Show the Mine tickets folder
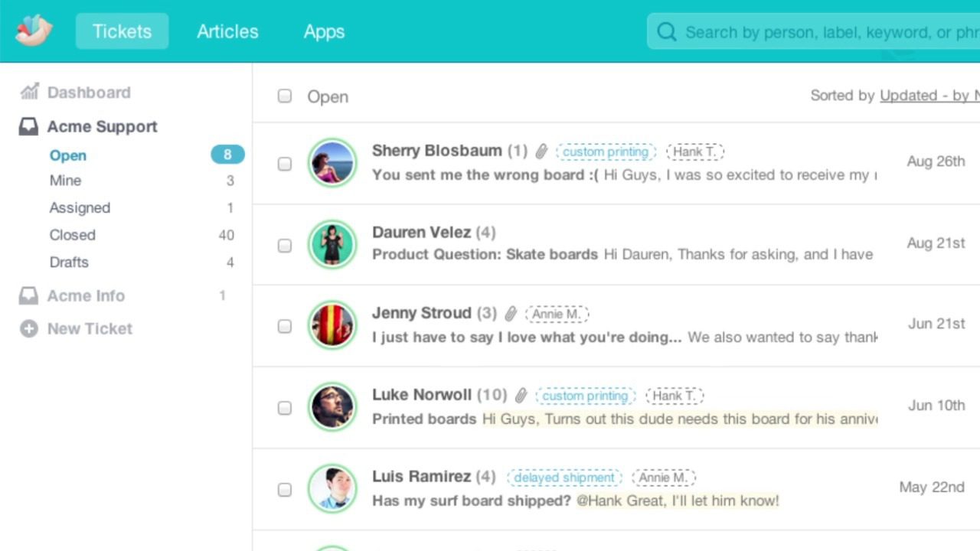 [65, 181]
